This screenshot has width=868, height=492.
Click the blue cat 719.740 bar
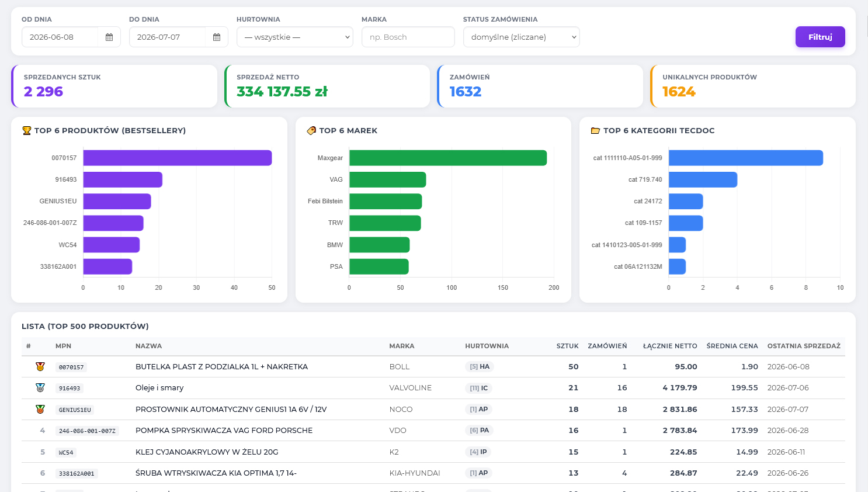point(703,179)
